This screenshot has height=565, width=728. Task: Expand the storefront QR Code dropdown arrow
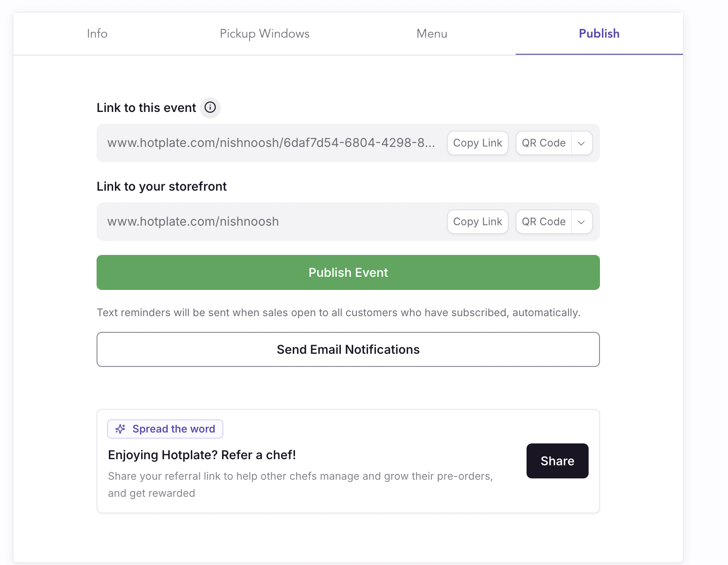coord(582,222)
